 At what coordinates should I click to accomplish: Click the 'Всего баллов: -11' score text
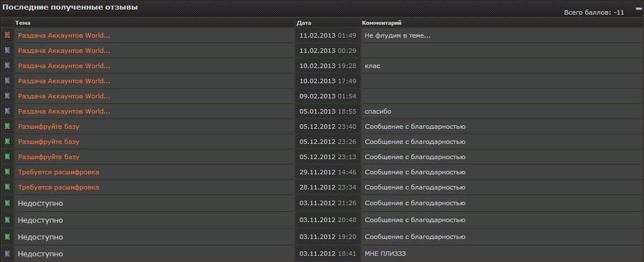(x=593, y=12)
